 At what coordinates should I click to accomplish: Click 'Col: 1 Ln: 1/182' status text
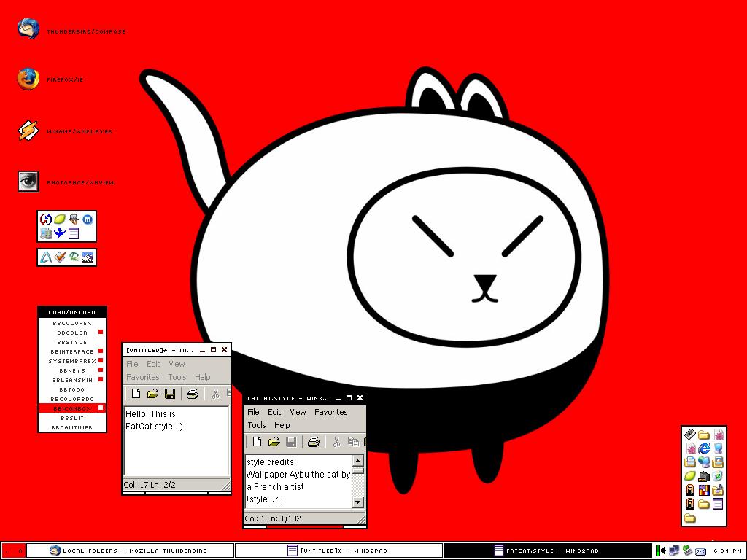(273, 518)
